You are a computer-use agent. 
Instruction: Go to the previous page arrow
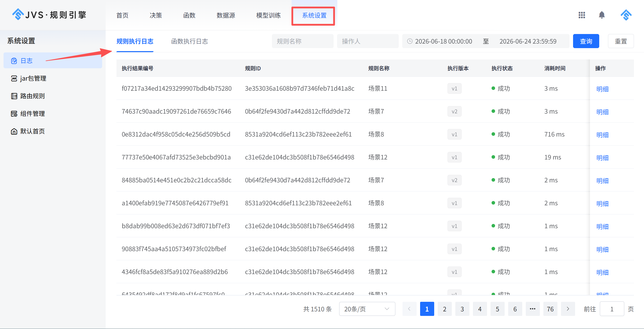tap(409, 309)
